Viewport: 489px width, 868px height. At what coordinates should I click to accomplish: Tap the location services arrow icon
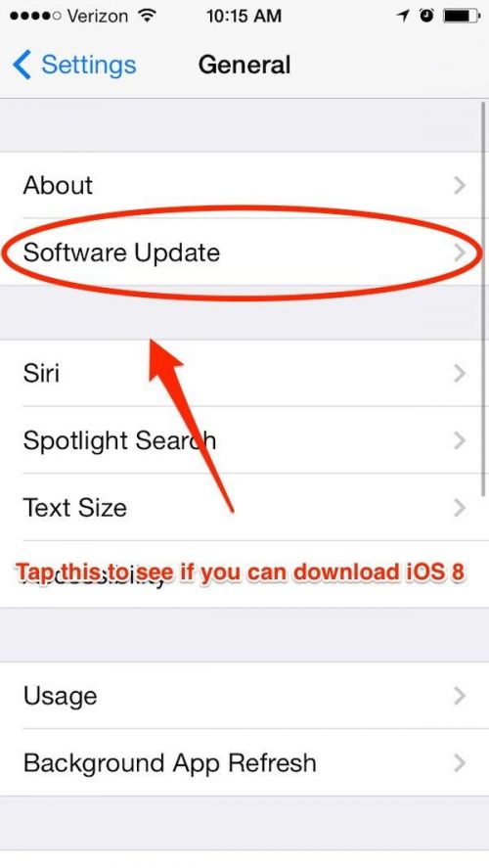(x=403, y=16)
